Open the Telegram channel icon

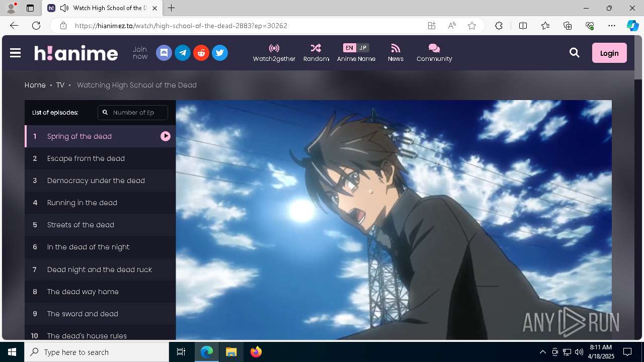tap(183, 53)
